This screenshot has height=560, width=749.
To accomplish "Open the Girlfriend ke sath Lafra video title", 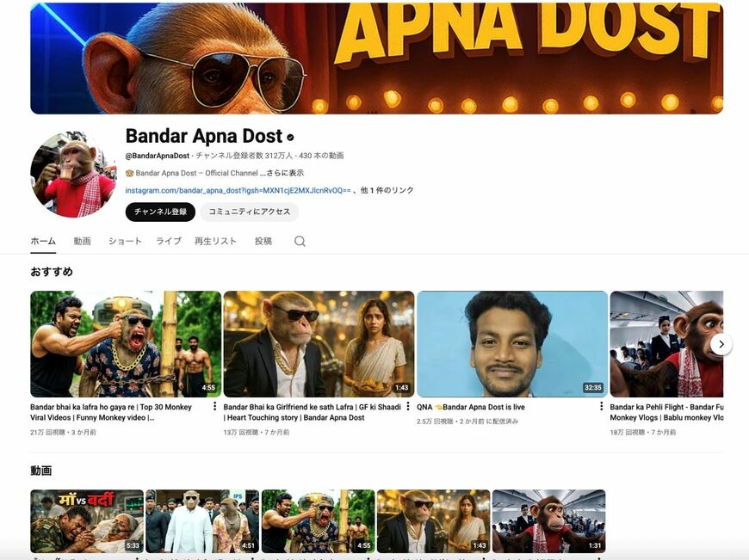I will (x=310, y=412).
